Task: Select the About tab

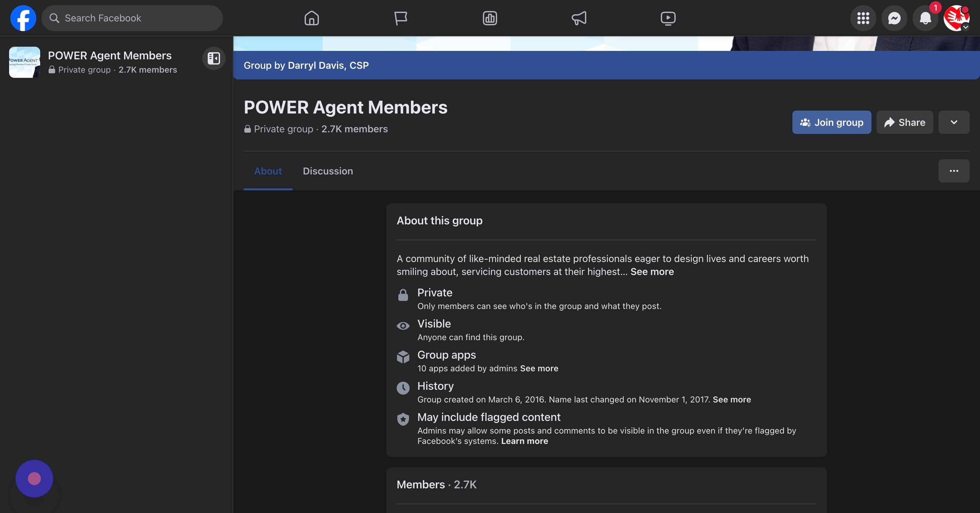Action: coord(268,171)
